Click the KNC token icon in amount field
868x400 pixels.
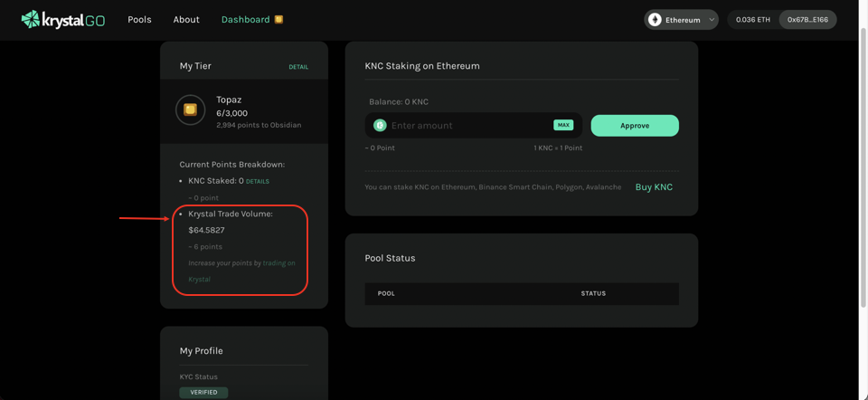pyautogui.click(x=380, y=126)
